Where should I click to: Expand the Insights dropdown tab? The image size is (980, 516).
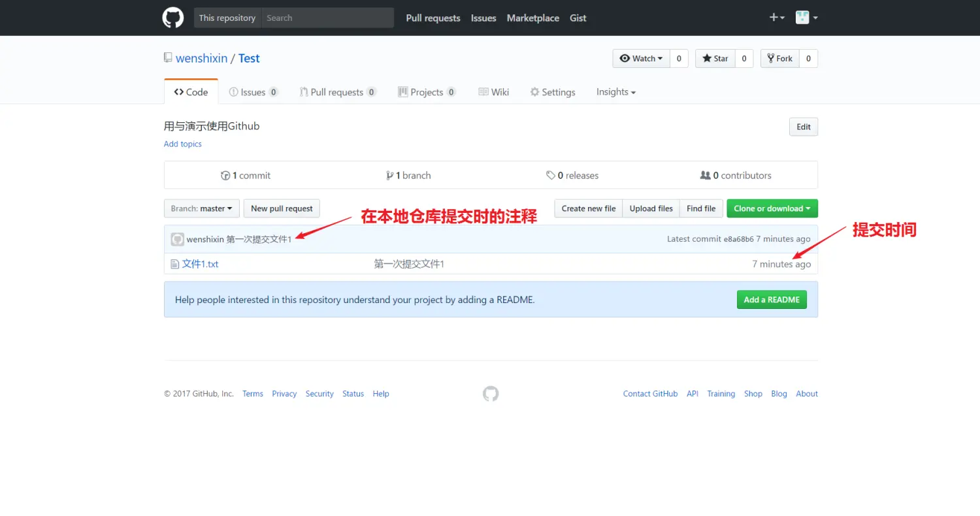pos(616,92)
